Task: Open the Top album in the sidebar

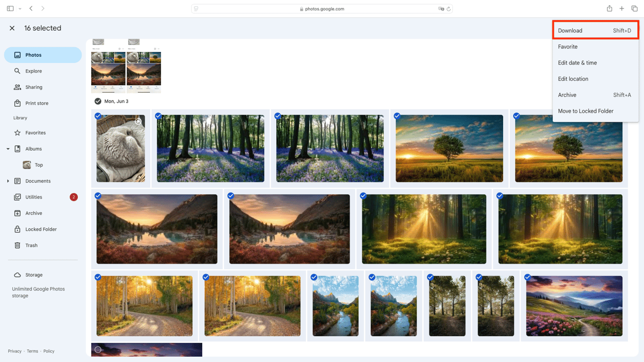Action: [43, 165]
